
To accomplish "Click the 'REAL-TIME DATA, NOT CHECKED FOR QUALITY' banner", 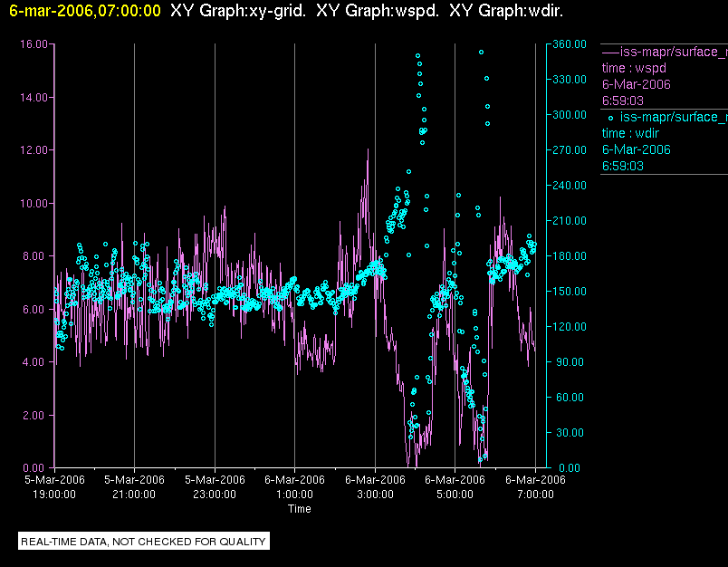I will [143, 541].
